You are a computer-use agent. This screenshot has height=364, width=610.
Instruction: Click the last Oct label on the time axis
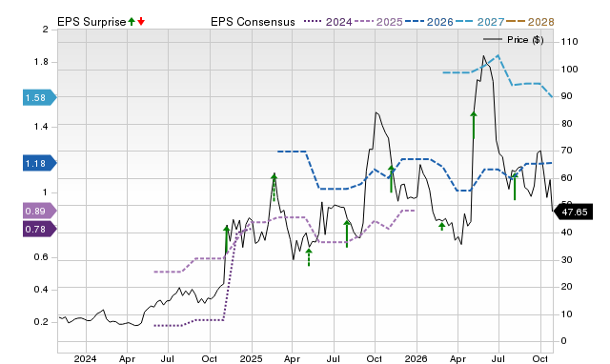pos(540,358)
